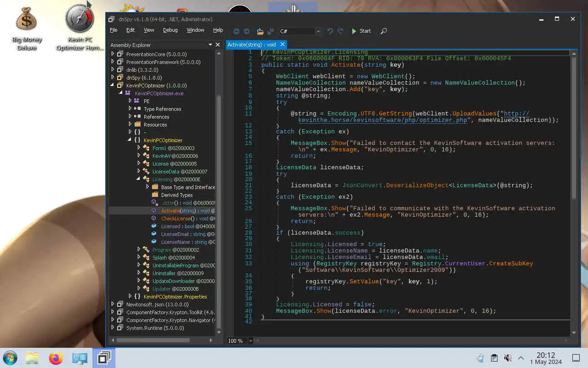This screenshot has width=588, height=368.
Task: Open the File menu
Action: 113,30
